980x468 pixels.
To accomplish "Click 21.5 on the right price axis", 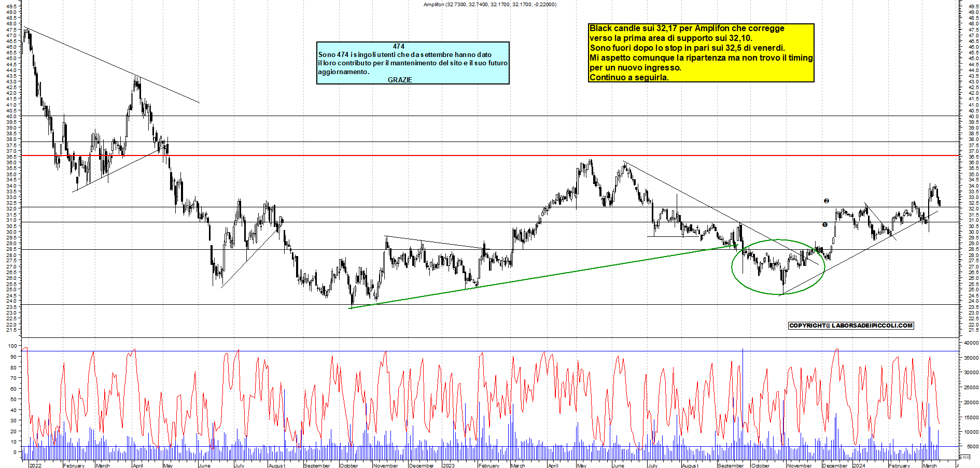I will (973, 330).
